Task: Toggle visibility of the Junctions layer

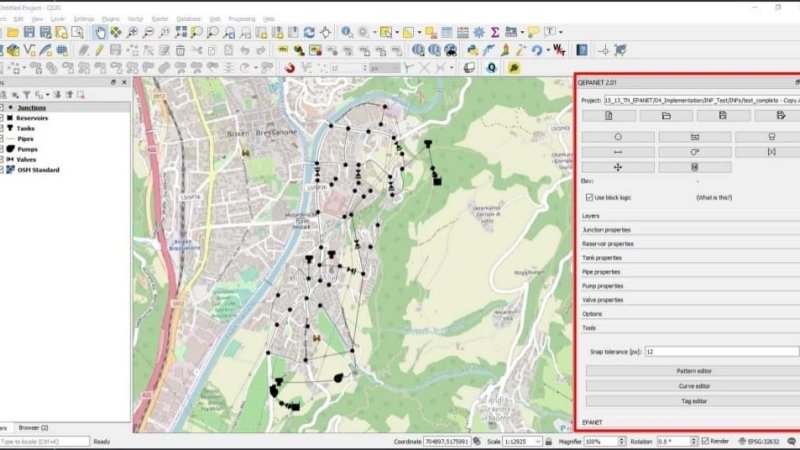Action: (3, 107)
